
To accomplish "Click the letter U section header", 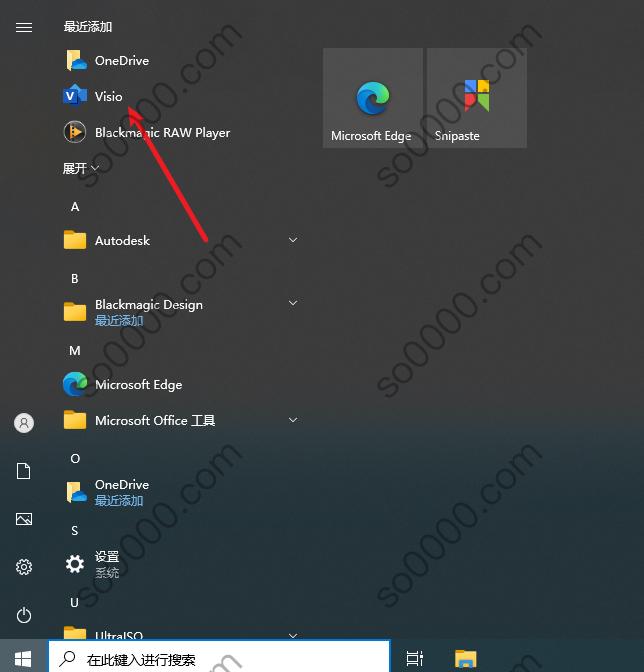I will (75, 603).
